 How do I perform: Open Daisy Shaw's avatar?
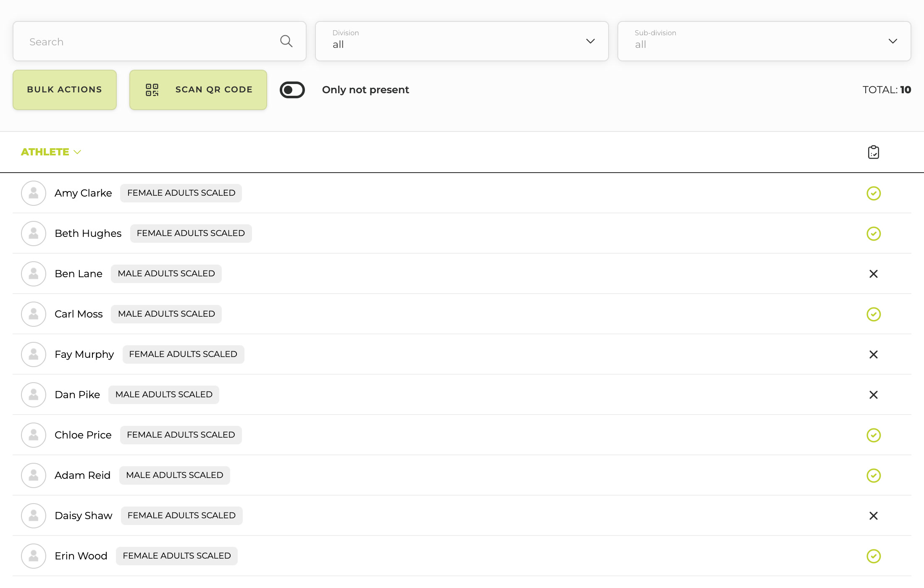tap(34, 516)
